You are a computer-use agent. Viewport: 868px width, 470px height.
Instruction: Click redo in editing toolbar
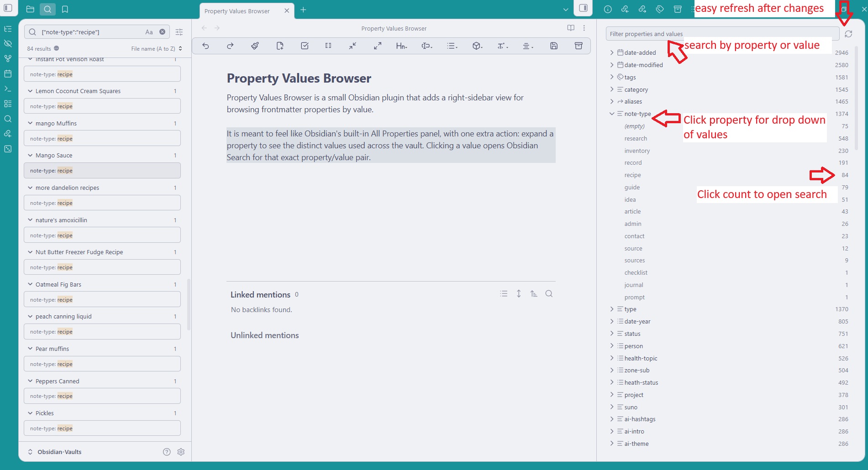[x=230, y=46]
